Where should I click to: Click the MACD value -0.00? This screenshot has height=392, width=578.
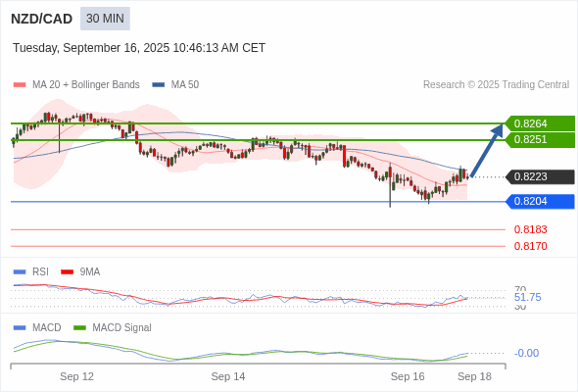click(526, 353)
